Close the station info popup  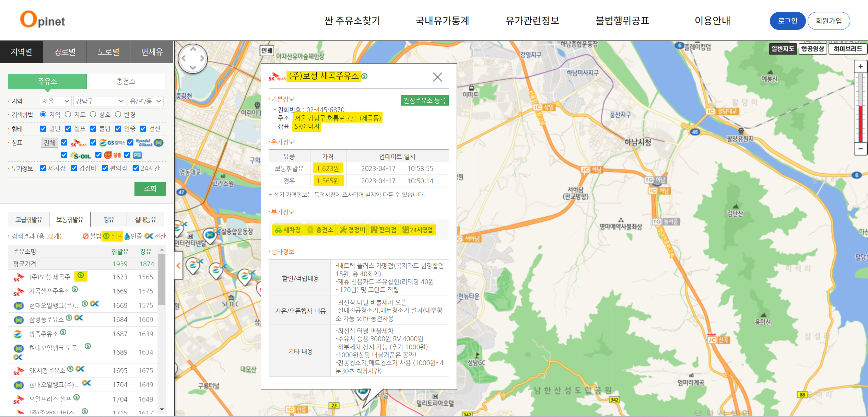pyautogui.click(x=437, y=77)
